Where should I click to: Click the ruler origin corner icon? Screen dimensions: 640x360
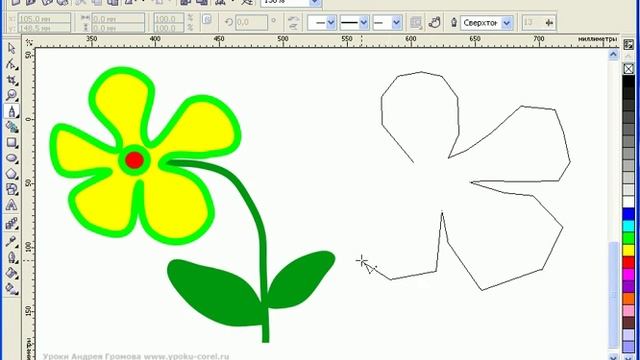pos(29,42)
